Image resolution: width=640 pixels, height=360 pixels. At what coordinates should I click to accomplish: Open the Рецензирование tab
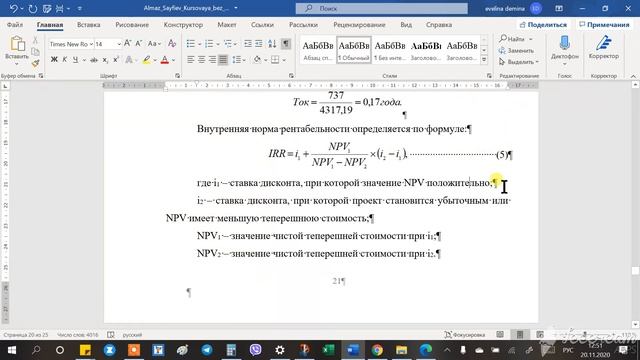coord(359,24)
